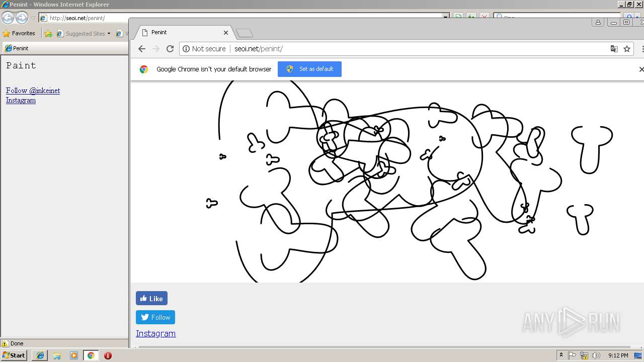Show desktop button on taskbar
The width and height of the screenshot is (644, 362).
[638, 355]
